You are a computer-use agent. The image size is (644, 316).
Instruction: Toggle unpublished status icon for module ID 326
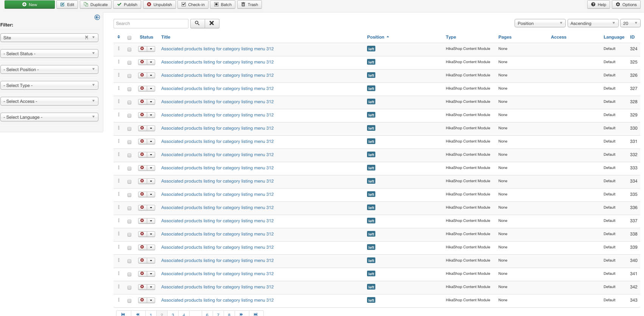pos(142,75)
